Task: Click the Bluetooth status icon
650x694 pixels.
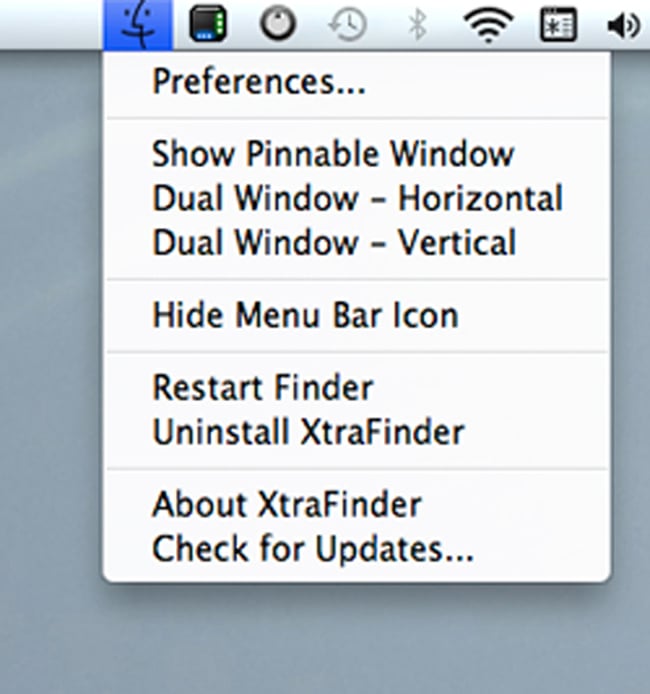Action: point(417,25)
